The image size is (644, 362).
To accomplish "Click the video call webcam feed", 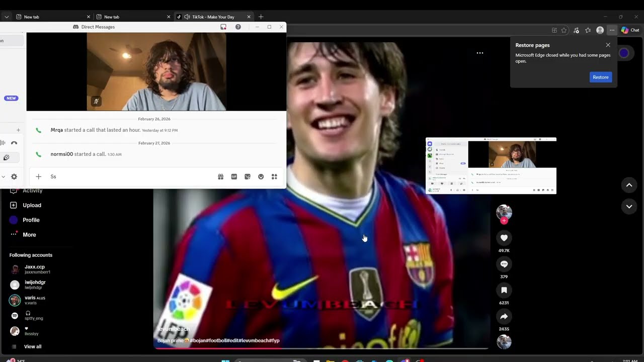I will click(156, 71).
